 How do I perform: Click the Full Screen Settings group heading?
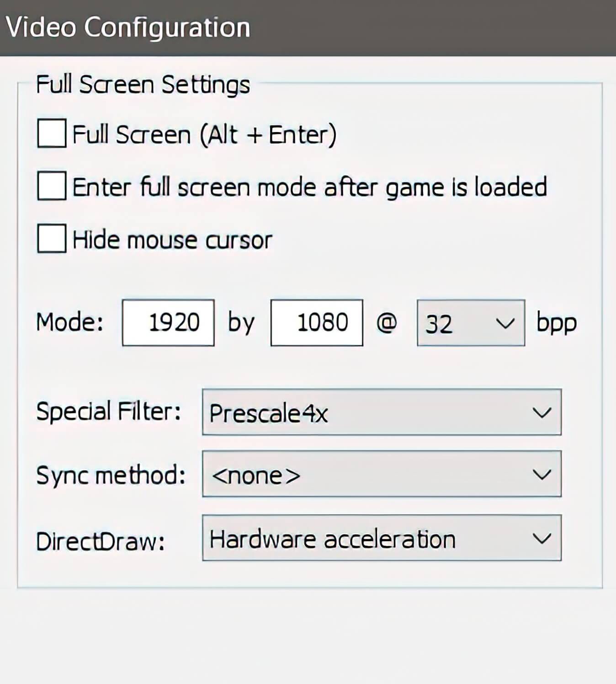pos(143,85)
